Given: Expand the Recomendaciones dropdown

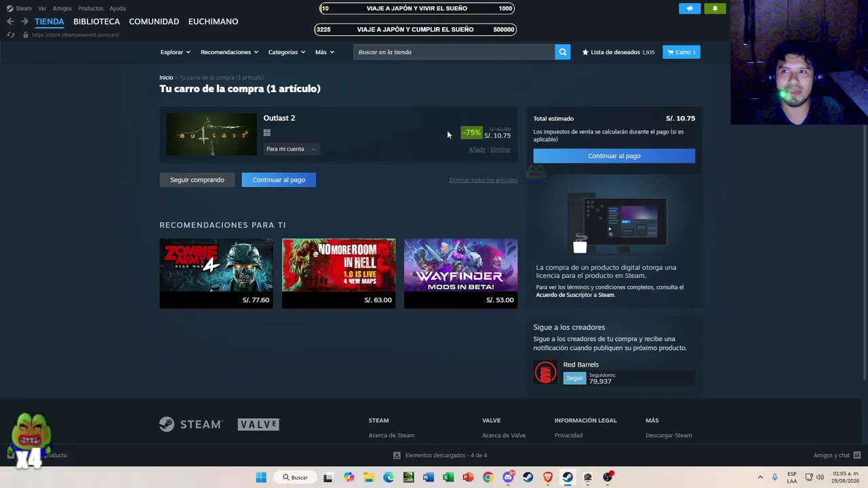Looking at the screenshot, I should point(229,52).
